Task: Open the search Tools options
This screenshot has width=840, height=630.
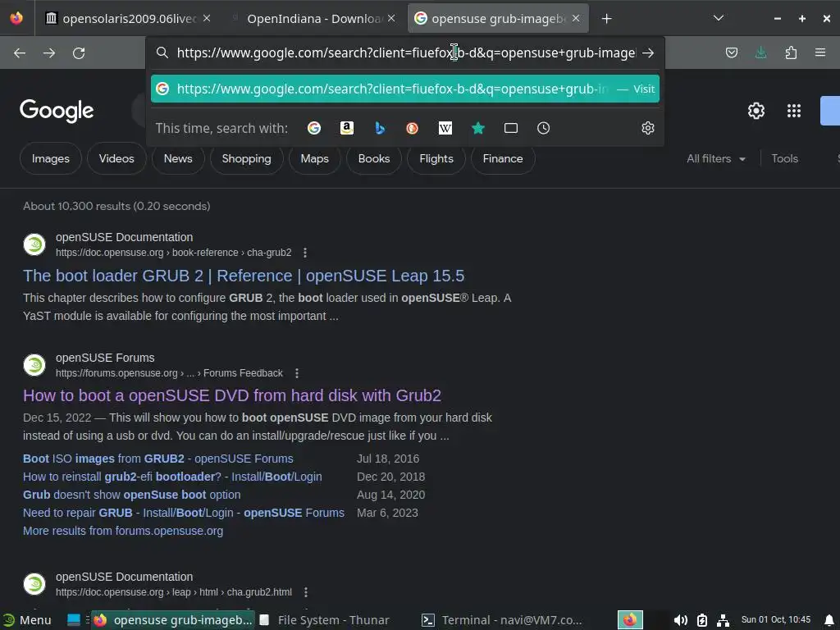Action: point(784,158)
